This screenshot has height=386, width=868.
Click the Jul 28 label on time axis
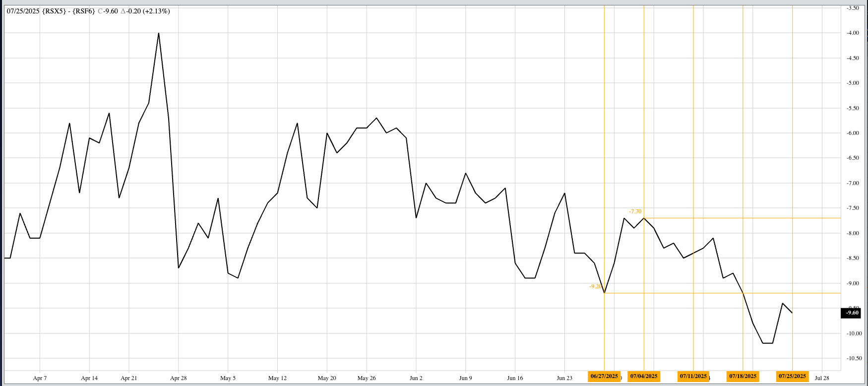[822, 378]
